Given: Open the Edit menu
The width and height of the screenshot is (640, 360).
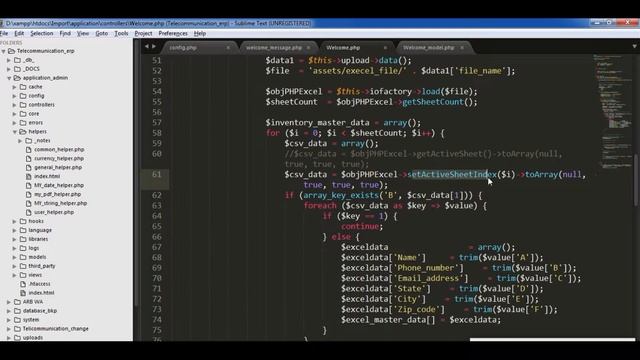Looking at the screenshot, I should pos(19,33).
